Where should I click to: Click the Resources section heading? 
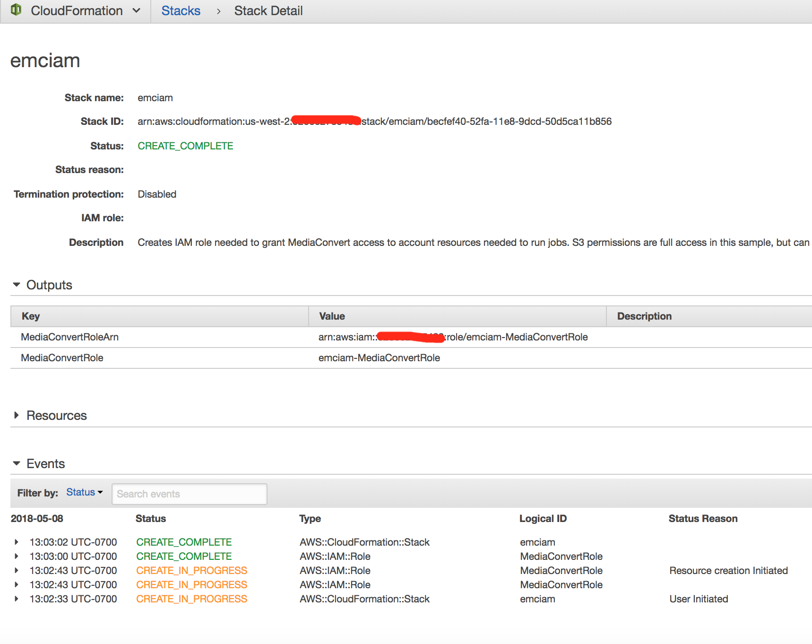pyautogui.click(x=57, y=415)
